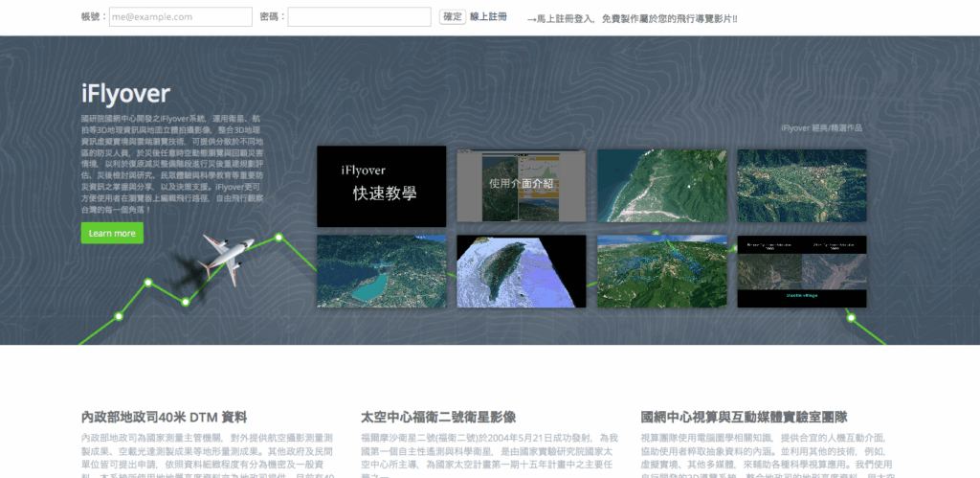The image size is (980, 478).
Task: Open the turquoise lake flyover thumbnail
Action: [381, 271]
